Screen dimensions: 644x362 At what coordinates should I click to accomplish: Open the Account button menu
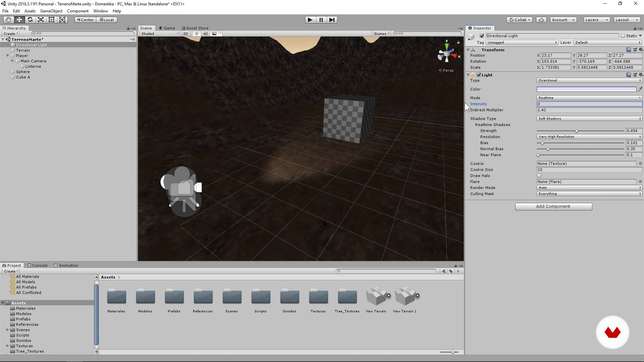tap(563, 20)
